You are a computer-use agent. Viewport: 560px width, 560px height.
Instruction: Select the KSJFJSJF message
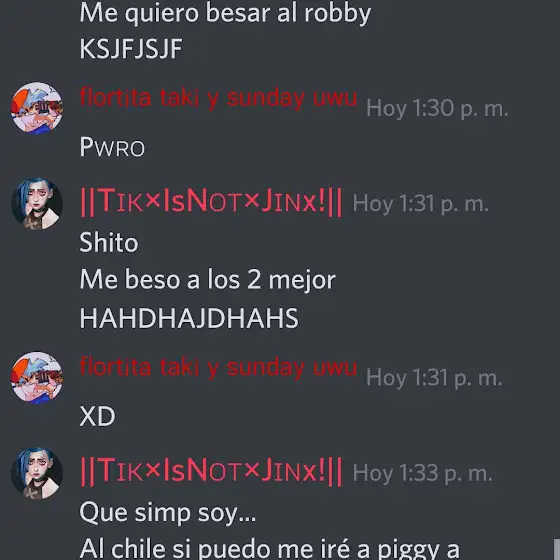(x=131, y=49)
